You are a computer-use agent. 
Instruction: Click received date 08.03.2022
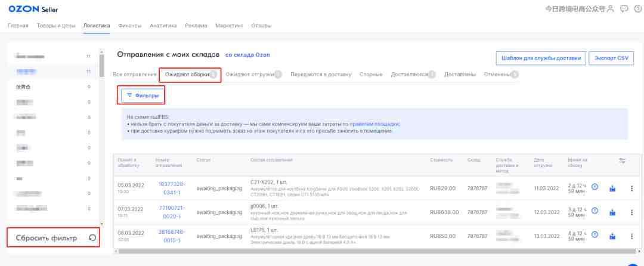131,233
